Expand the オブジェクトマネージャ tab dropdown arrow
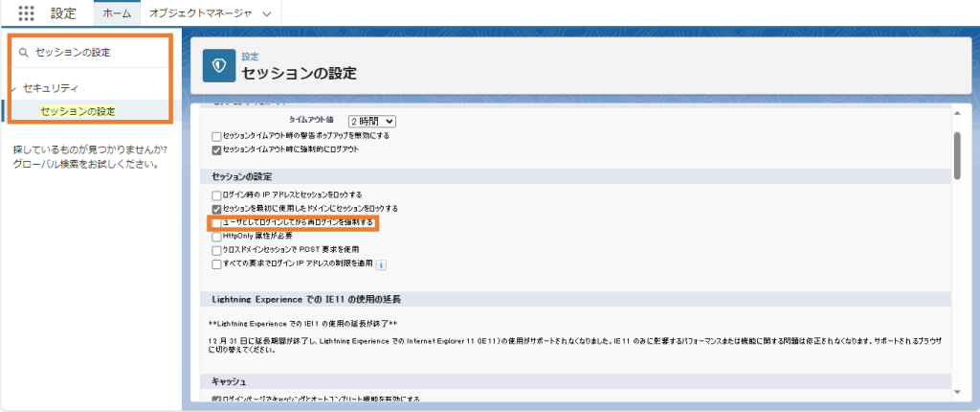Image resolution: width=980 pixels, height=412 pixels. point(267,13)
